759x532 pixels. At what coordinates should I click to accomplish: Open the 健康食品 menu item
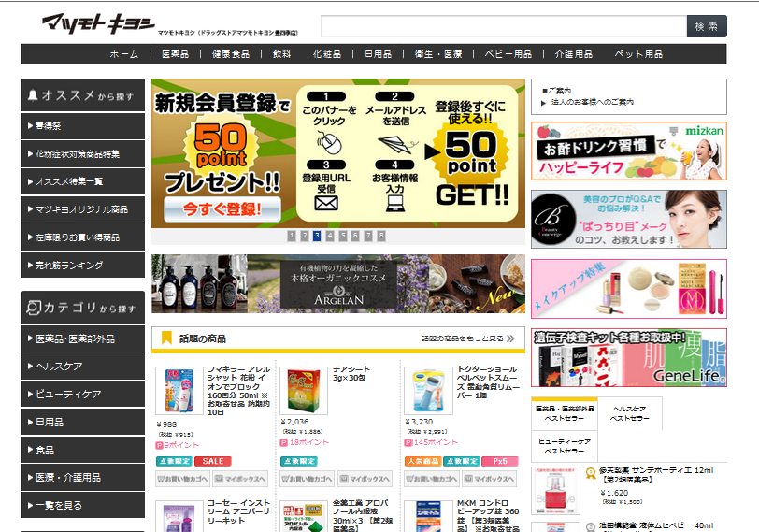231,54
